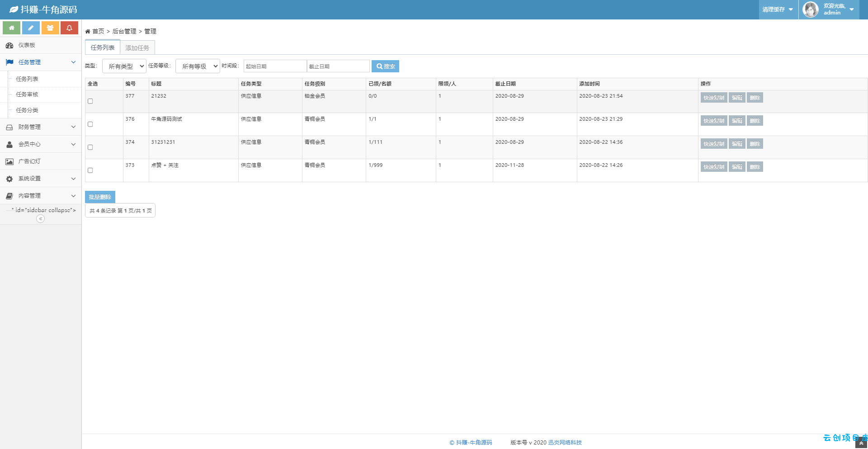Check the checkbox for task 376

[90, 124]
